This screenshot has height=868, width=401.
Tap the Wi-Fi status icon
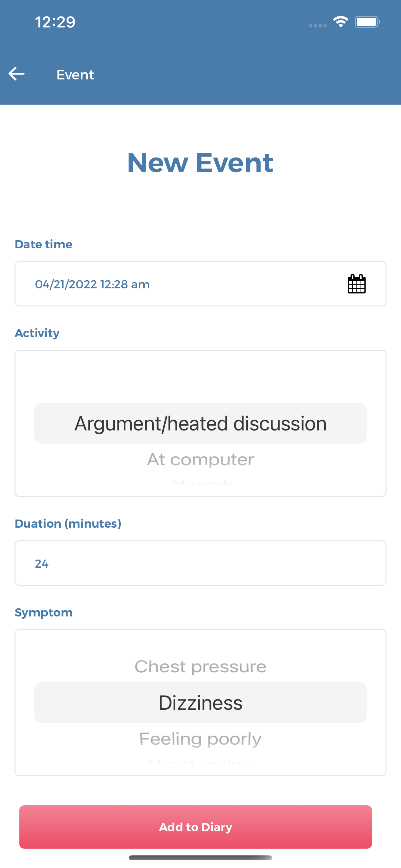tap(341, 22)
